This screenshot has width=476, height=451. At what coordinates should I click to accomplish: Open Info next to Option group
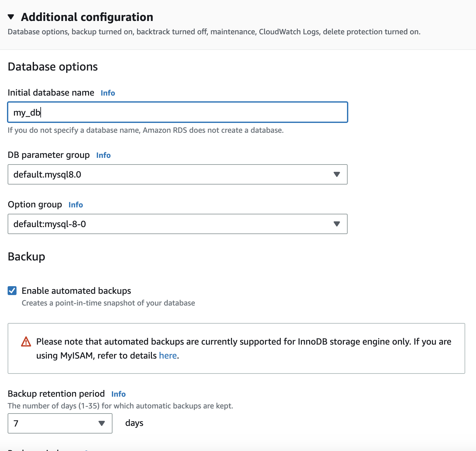pyautogui.click(x=76, y=205)
